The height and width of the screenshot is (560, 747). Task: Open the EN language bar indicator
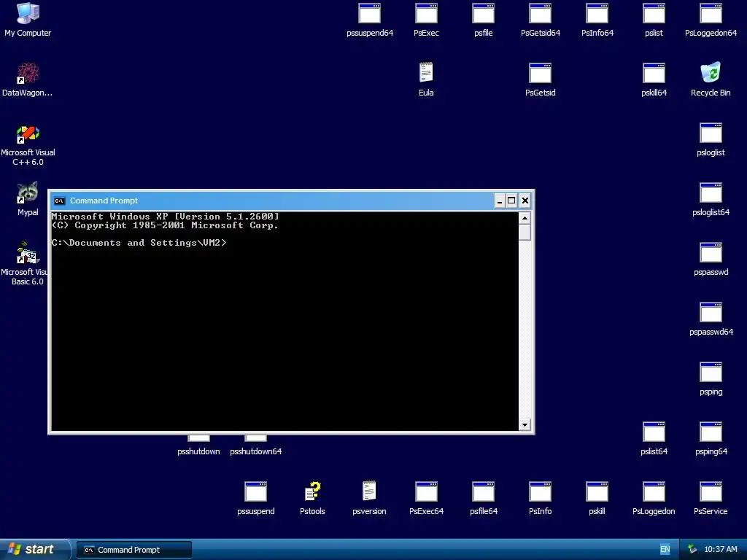[x=665, y=550]
